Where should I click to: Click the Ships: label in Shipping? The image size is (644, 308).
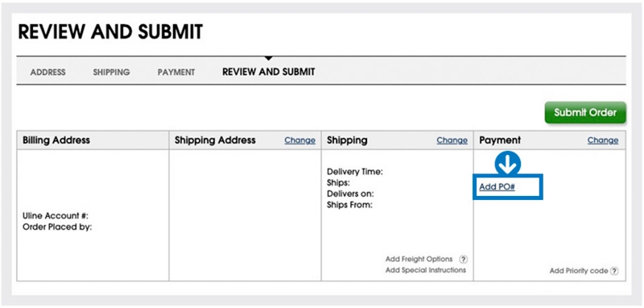tap(338, 182)
